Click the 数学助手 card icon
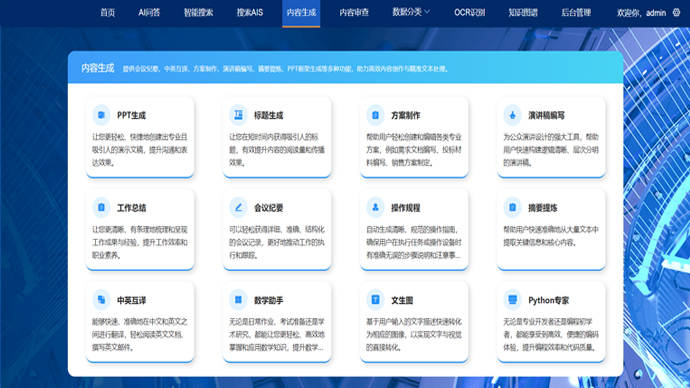The width and height of the screenshot is (690, 388). 238,300
